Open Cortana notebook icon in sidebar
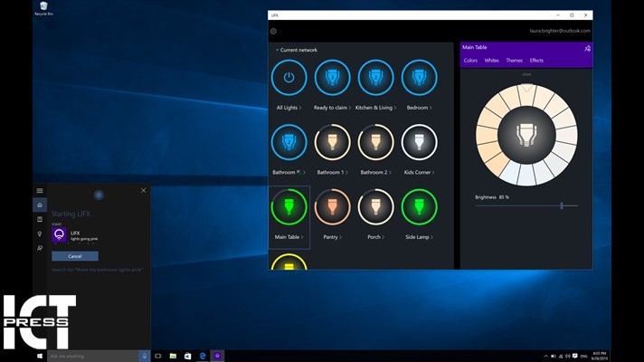 click(40, 219)
